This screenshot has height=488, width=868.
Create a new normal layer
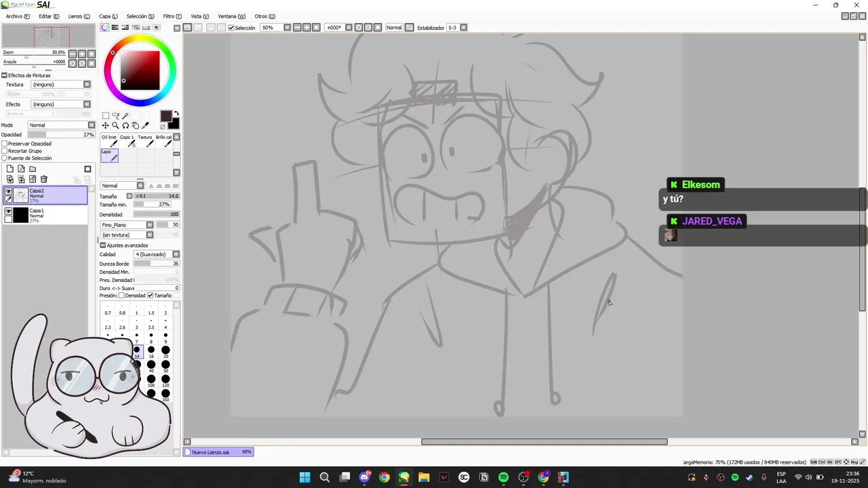point(9,169)
